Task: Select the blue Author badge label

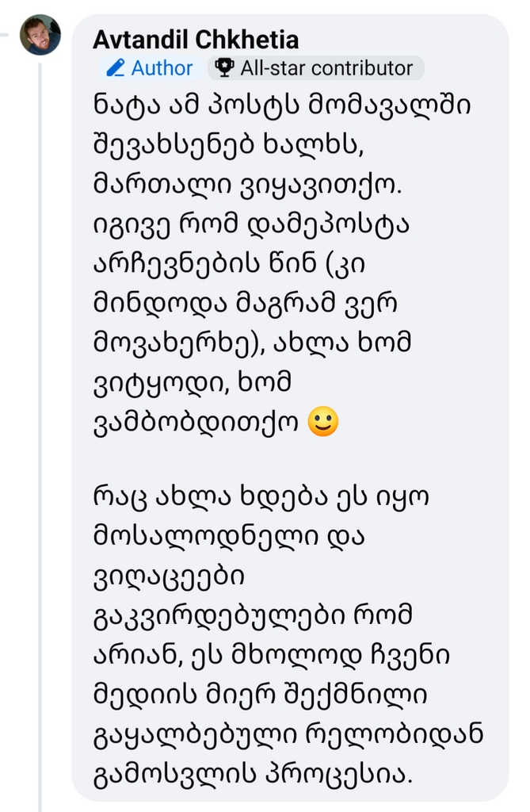Action: click(x=162, y=68)
